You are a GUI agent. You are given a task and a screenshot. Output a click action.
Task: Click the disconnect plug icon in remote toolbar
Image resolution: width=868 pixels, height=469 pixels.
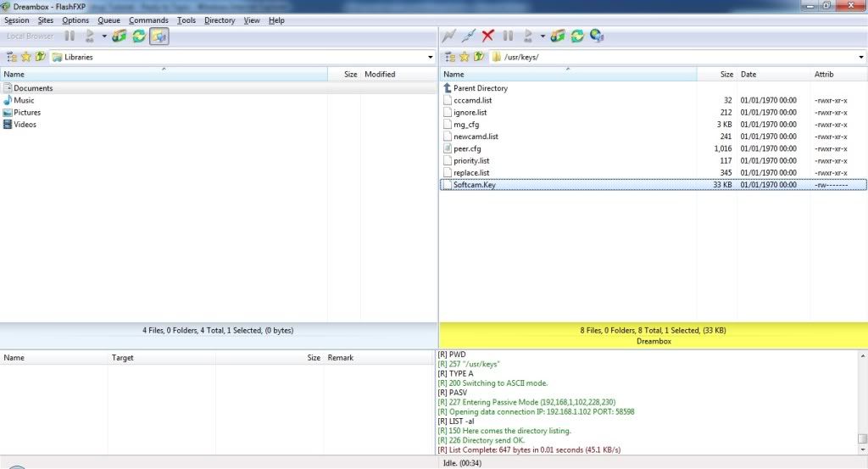click(x=468, y=36)
